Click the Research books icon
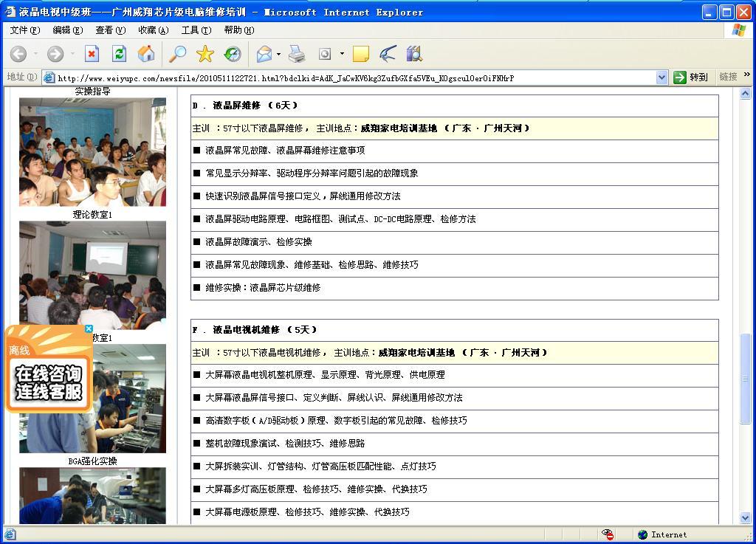 pos(413,54)
